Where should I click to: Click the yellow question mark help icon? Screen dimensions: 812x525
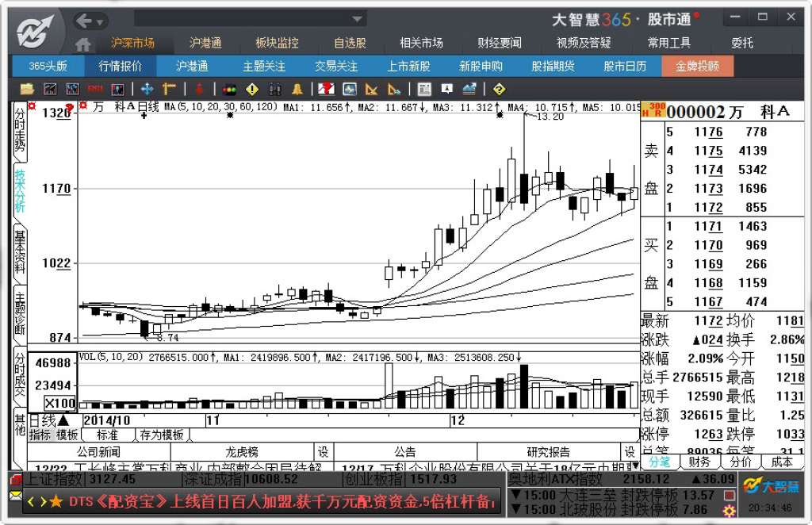tap(499, 89)
